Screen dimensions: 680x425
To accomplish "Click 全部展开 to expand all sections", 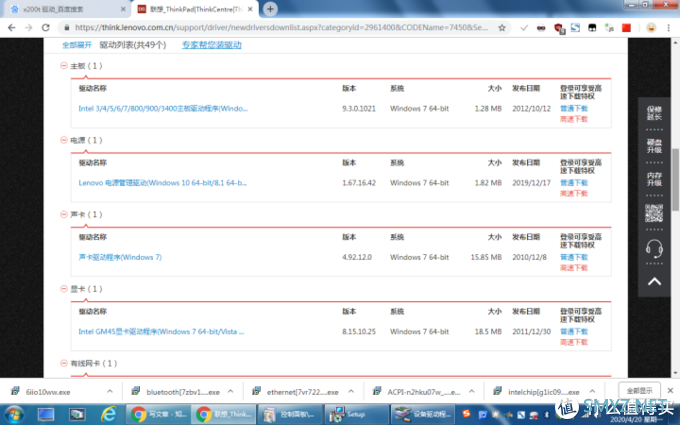I will pos(77,45).
